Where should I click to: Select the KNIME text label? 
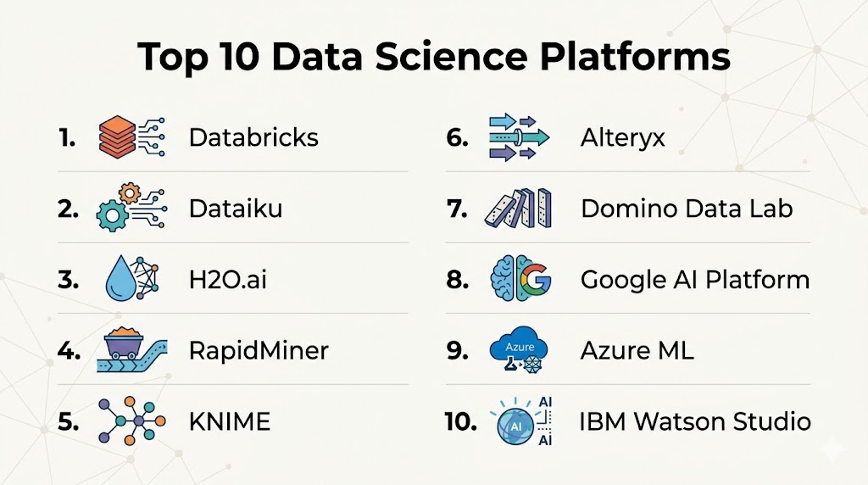(x=229, y=421)
